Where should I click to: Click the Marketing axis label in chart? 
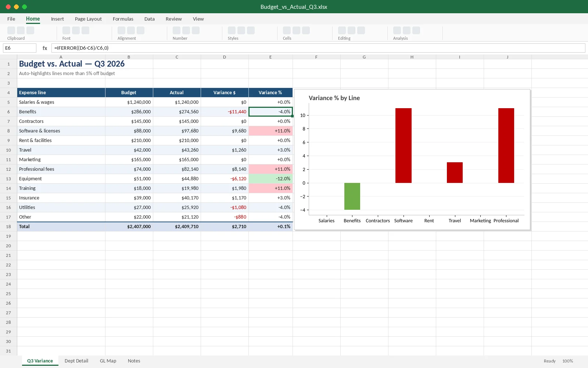tap(480, 220)
